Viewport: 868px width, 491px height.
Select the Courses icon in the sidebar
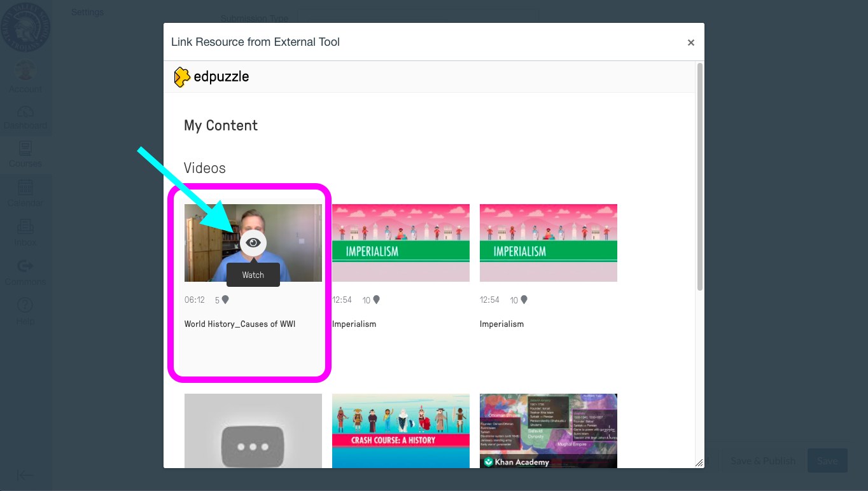pyautogui.click(x=25, y=149)
